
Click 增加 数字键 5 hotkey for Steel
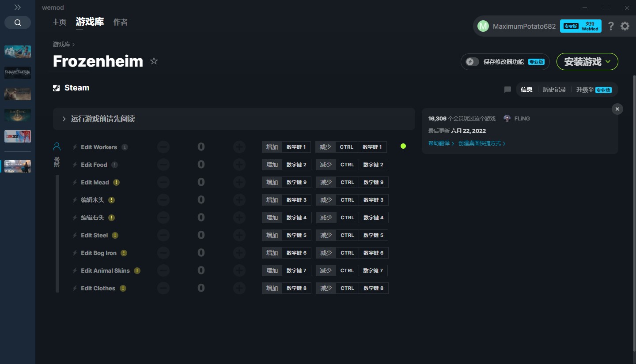(287, 235)
